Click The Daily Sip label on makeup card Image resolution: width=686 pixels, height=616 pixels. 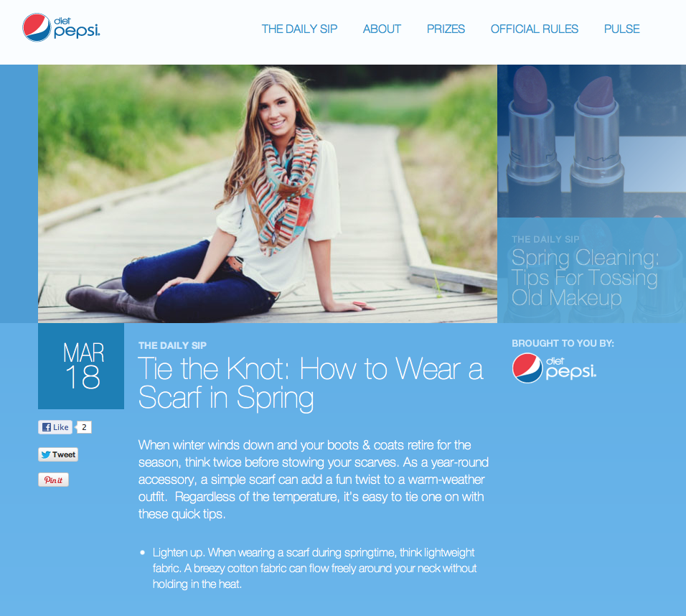click(x=545, y=240)
